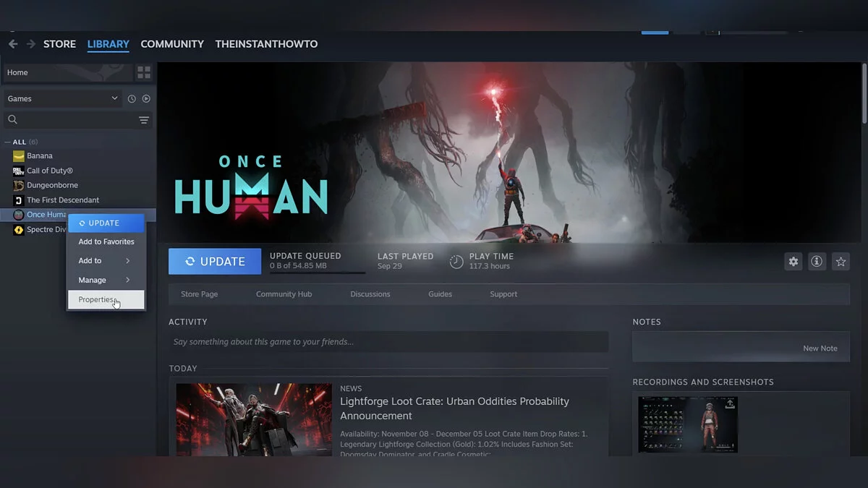Open the Community Hub link

pos(284,294)
